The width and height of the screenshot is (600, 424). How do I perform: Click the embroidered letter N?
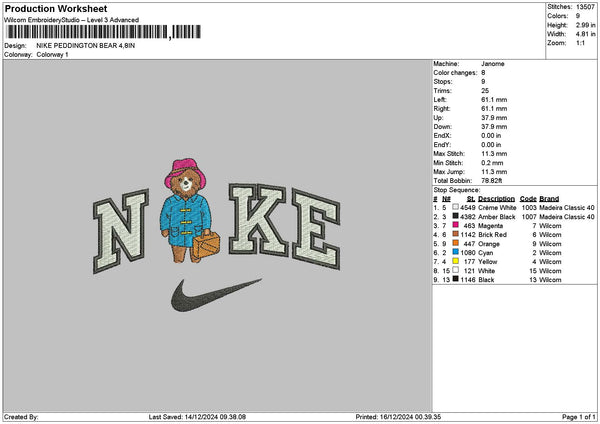coord(121,231)
